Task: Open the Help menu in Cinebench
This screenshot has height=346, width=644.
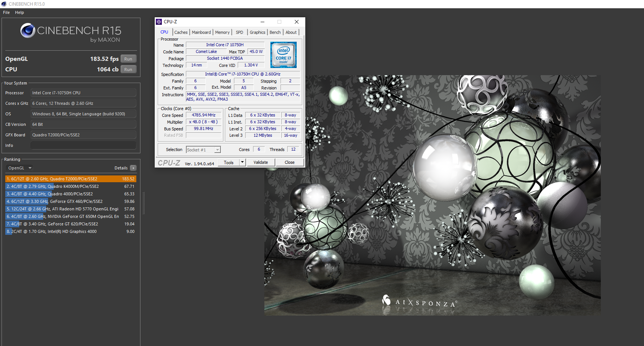Action: [20, 12]
